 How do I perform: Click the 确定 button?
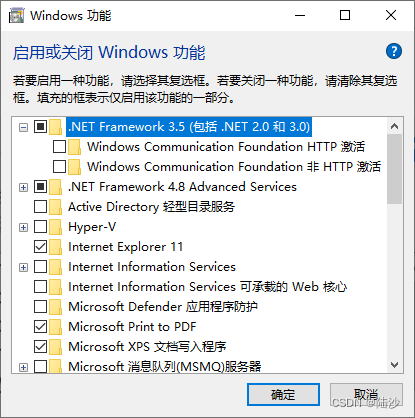[283, 395]
